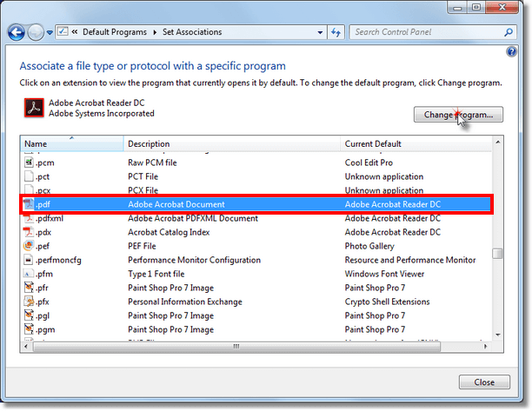
Task: Click the Adobe Acrobat Reader DC logo
Action: pyautogui.click(x=34, y=108)
